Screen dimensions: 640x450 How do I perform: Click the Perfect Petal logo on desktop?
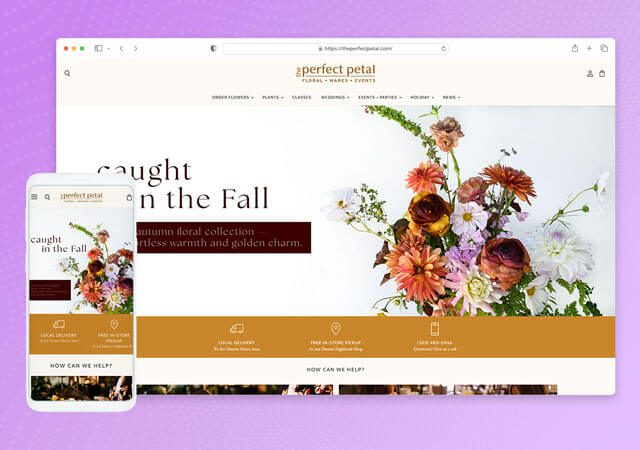[335, 73]
